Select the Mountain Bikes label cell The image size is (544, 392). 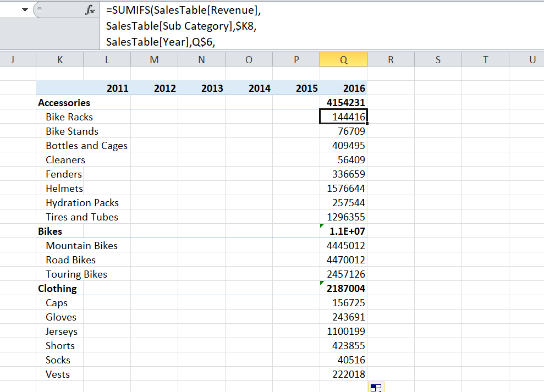pyautogui.click(x=81, y=245)
